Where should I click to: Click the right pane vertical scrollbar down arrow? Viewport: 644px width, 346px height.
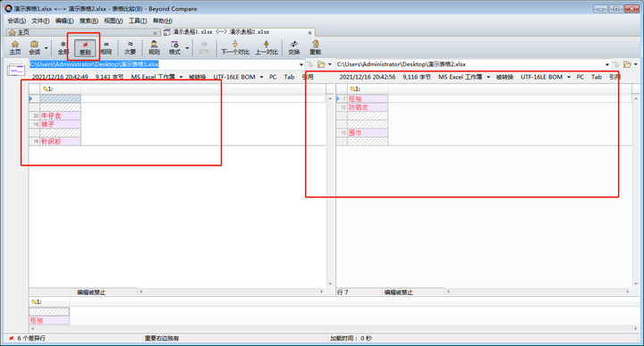(636, 283)
